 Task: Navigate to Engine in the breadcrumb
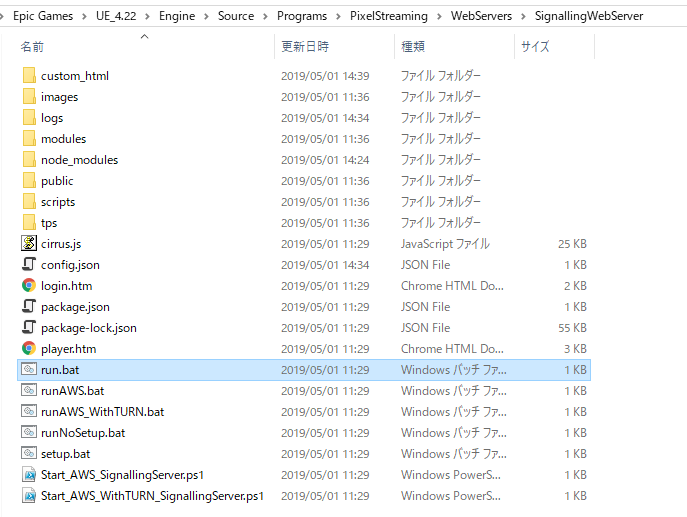pyautogui.click(x=177, y=16)
